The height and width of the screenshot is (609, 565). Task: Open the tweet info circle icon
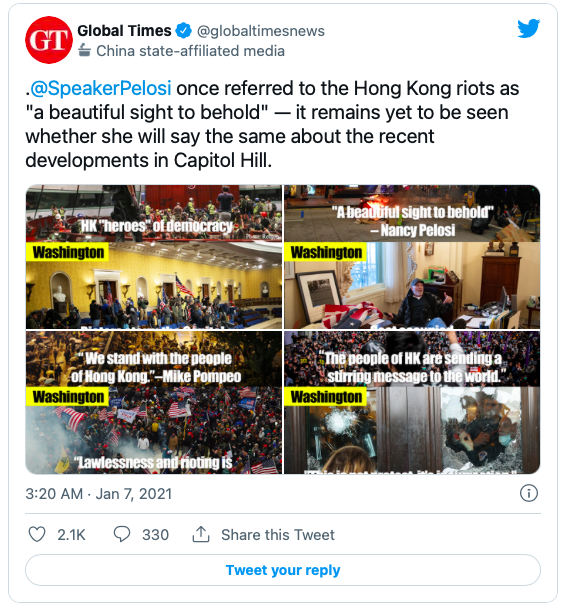coord(528,493)
